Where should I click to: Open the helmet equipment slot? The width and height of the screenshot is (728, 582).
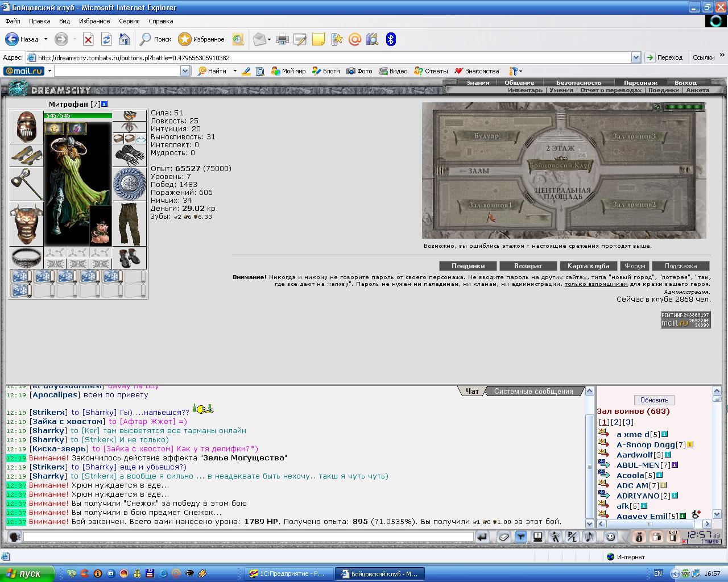tap(26, 127)
